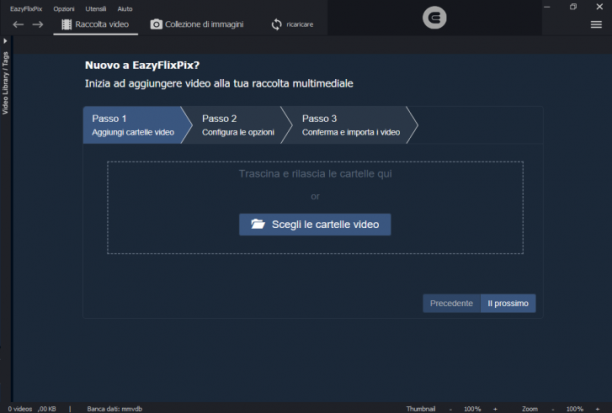Click the Banca dati: mmvdb status text

[114, 409]
